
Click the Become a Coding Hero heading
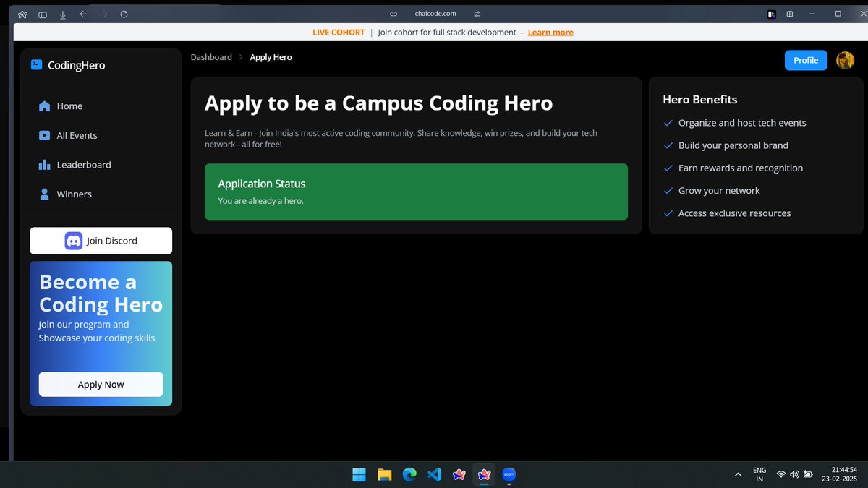101,293
